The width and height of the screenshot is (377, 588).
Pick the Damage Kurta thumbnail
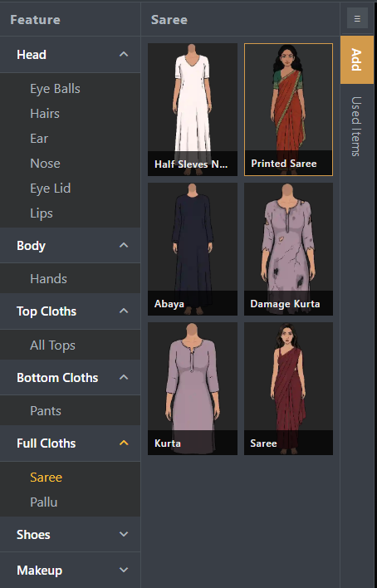point(288,249)
